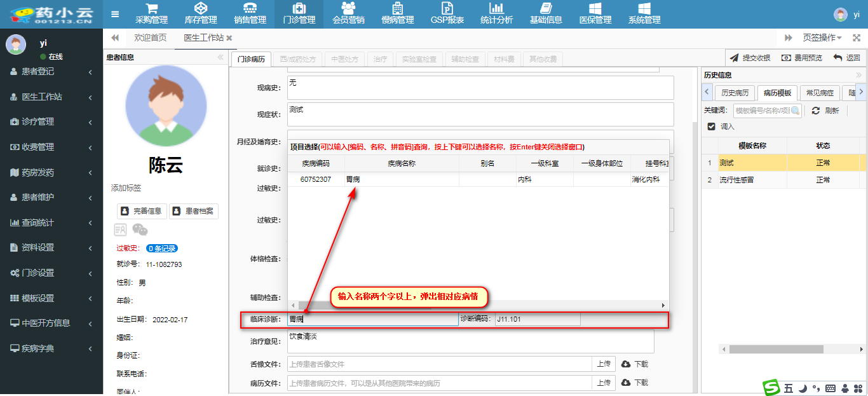This screenshot has width=868, height=396.
Task: Select 胃病 row in disease list
Action: coord(478,180)
